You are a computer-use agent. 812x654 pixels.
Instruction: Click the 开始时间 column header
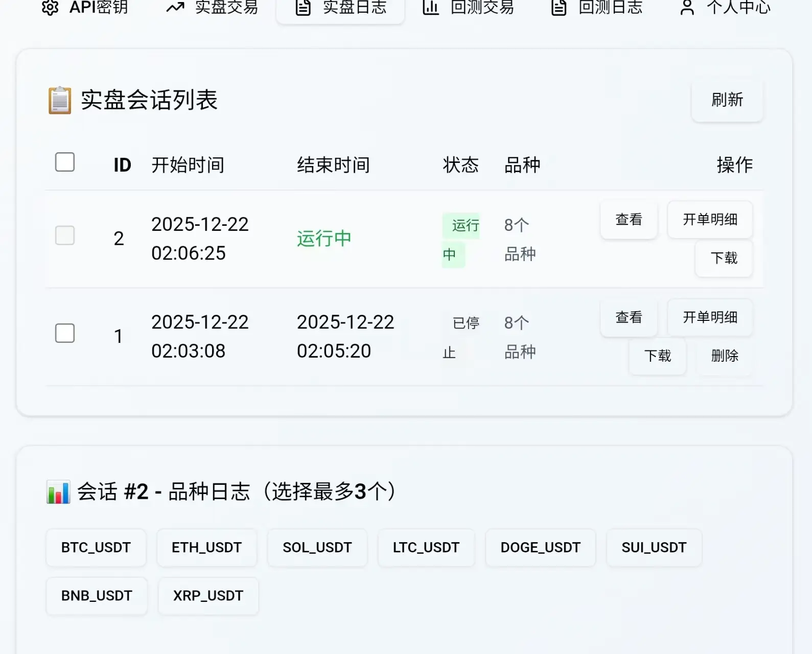tap(188, 165)
